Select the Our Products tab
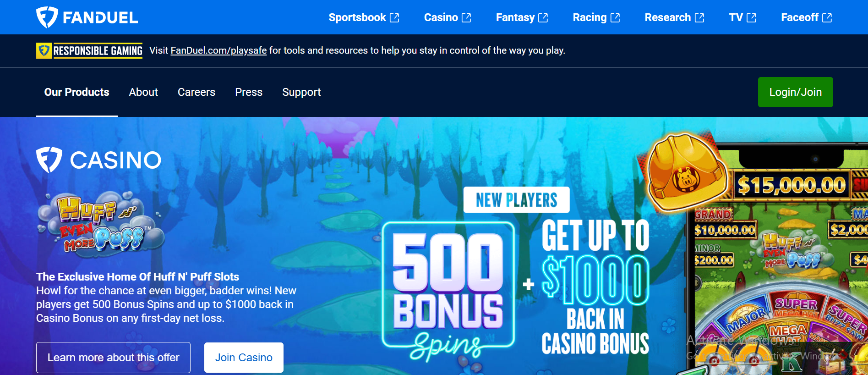The image size is (868, 375). pyautogui.click(x=77, y=92)
